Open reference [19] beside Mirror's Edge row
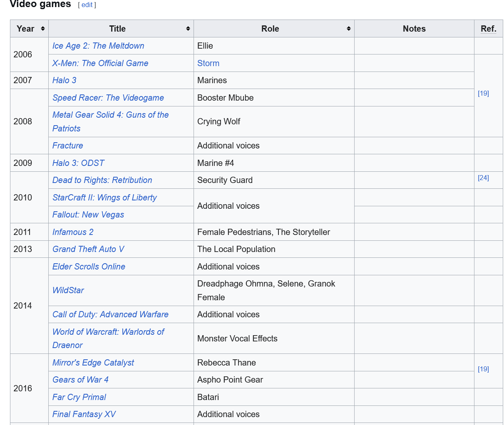 pyautogui.click(x=483, y=369)
